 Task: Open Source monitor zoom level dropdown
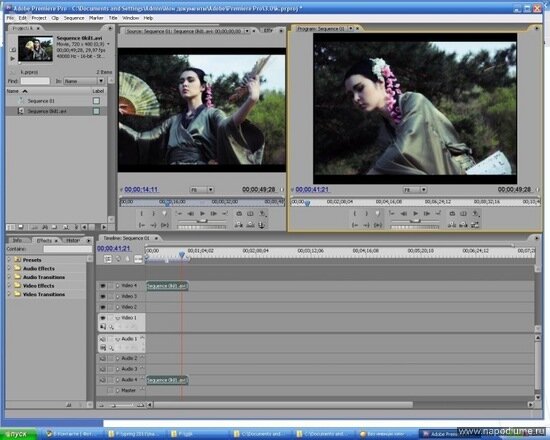202,190
